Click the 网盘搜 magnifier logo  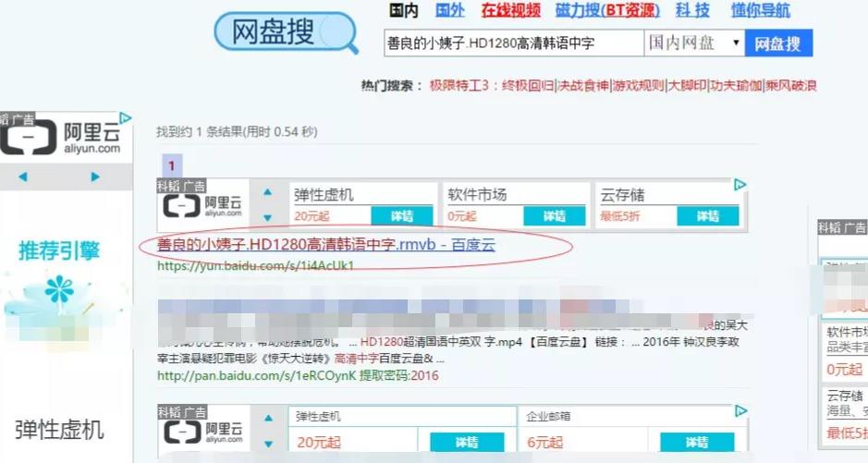tap(285, 34)
